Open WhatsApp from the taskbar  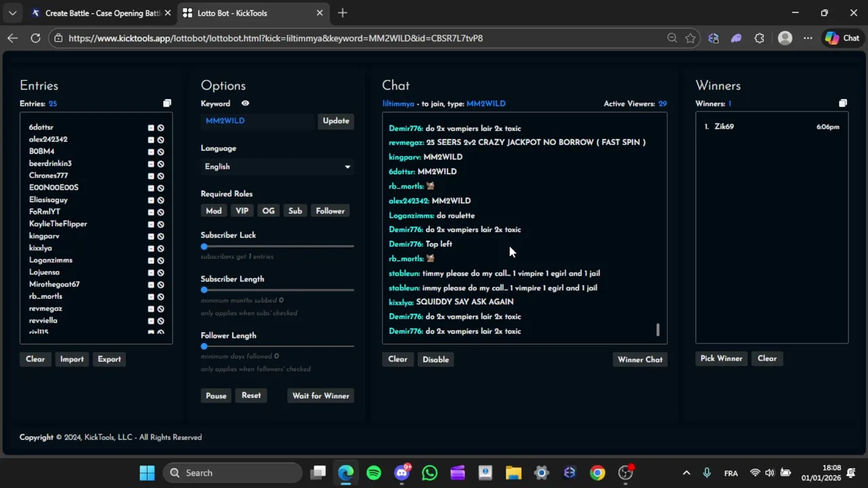429,472
